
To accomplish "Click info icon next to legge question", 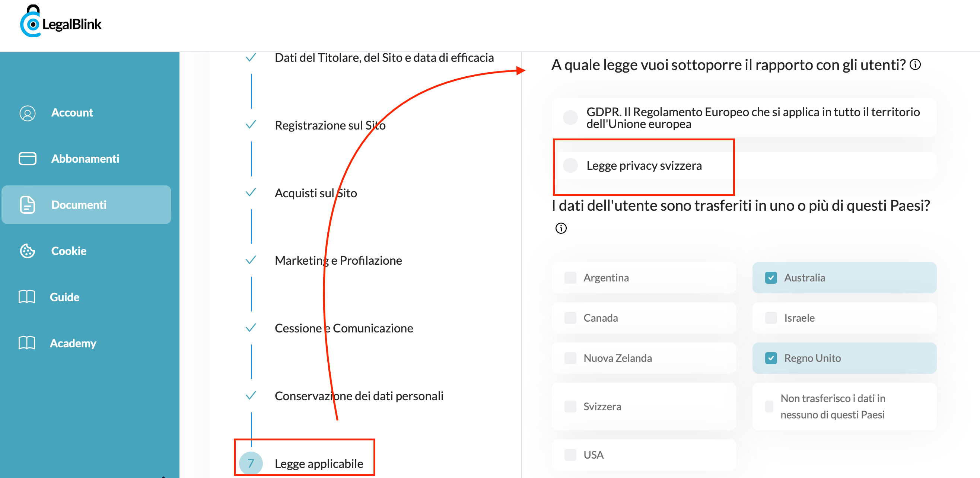I will (915, 65).
